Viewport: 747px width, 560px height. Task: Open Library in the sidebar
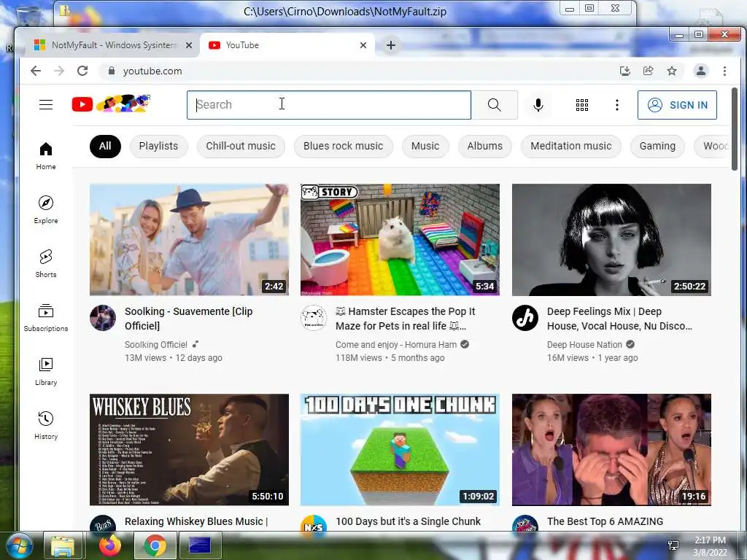click(46, 371)
